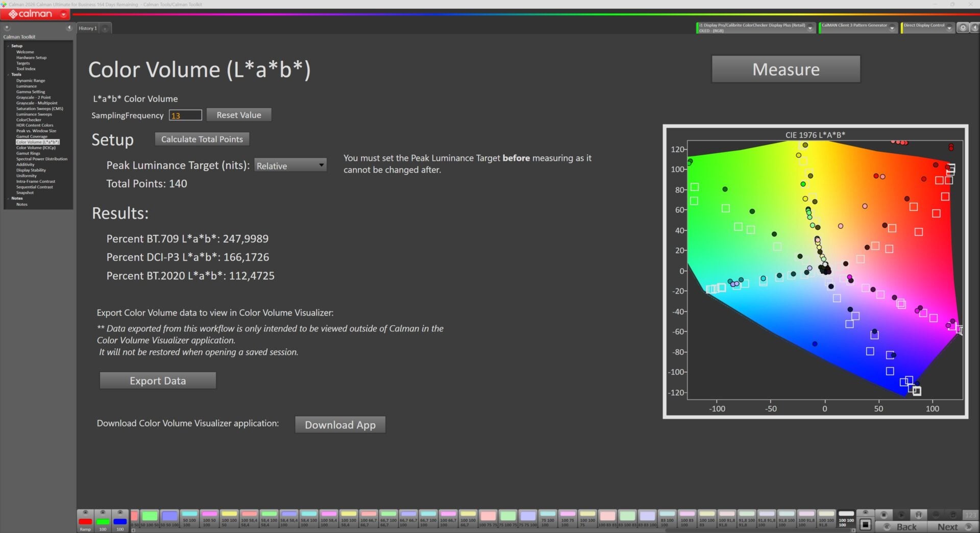Click the small round icon above Calman Toolkit
Screen dimensions: 980x533
coord(7,28)
